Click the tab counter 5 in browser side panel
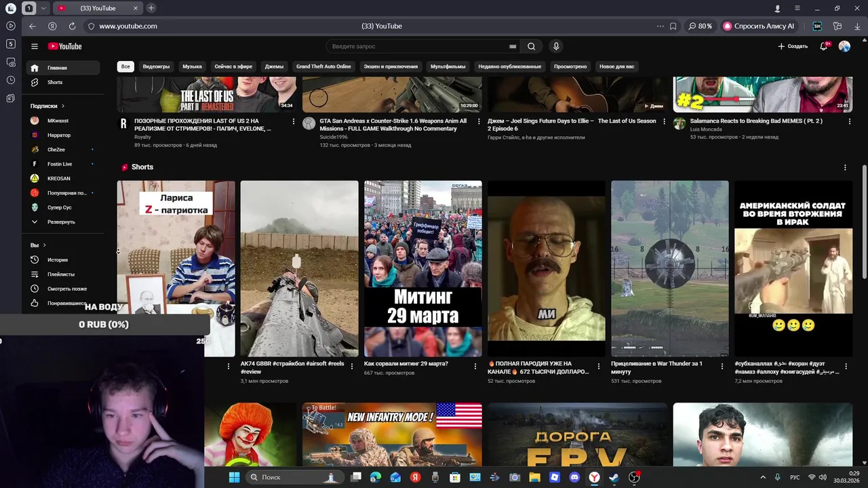 tap(11, 44)
